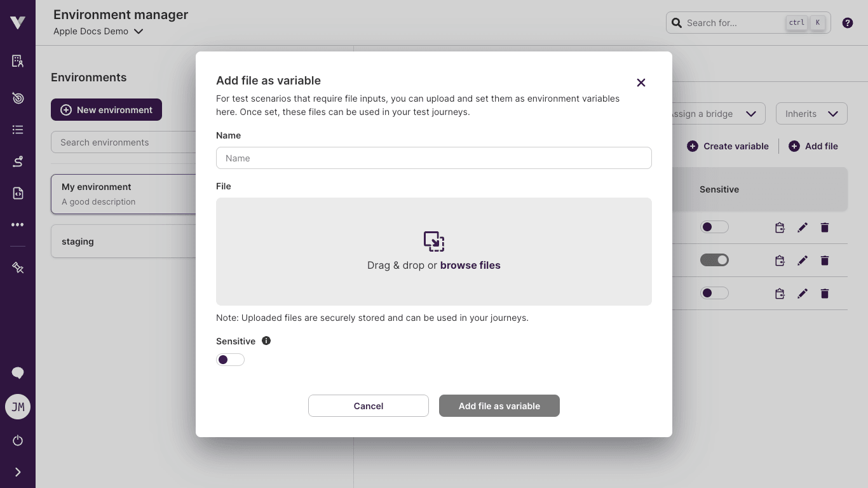Click the browse files link
This screenshot has width=868, height=488.
470,266
